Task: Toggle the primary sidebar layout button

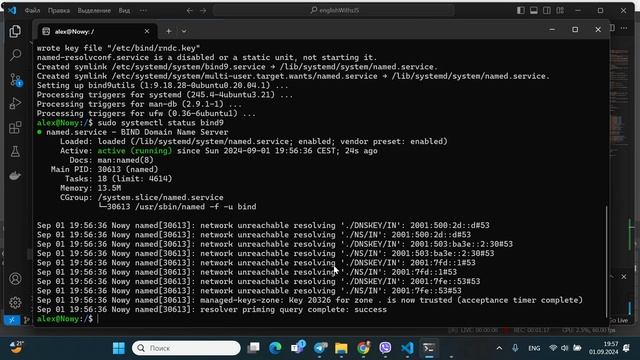Action: pyautogui.click(x=520, y=11)
